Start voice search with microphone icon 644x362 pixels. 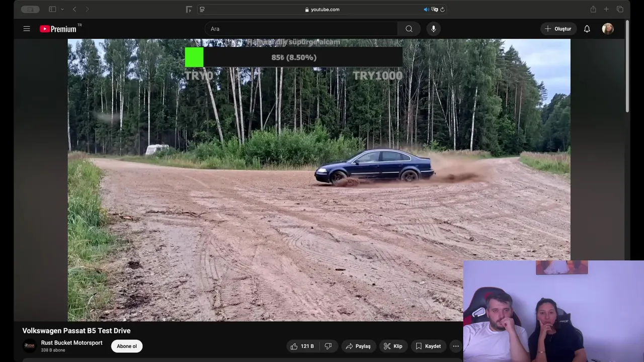point(434,29)
